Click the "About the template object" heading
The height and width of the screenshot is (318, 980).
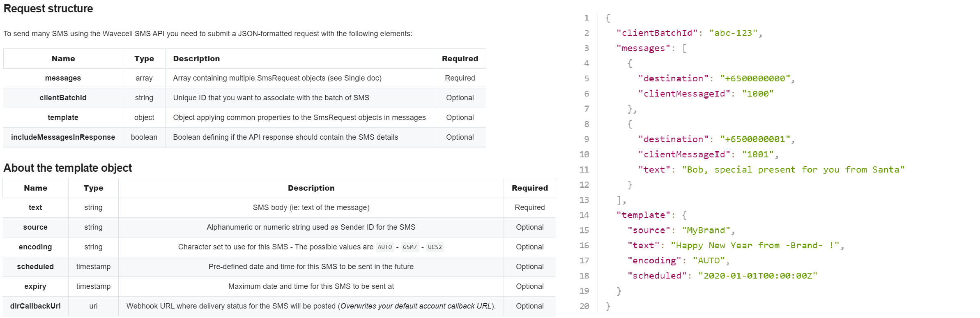pyautogui.click(x=68, y=168)
